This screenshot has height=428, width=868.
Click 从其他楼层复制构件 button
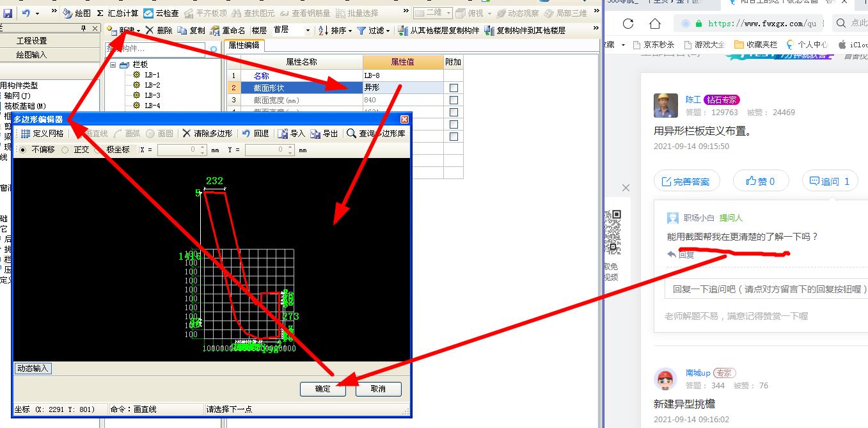[438, 30]
